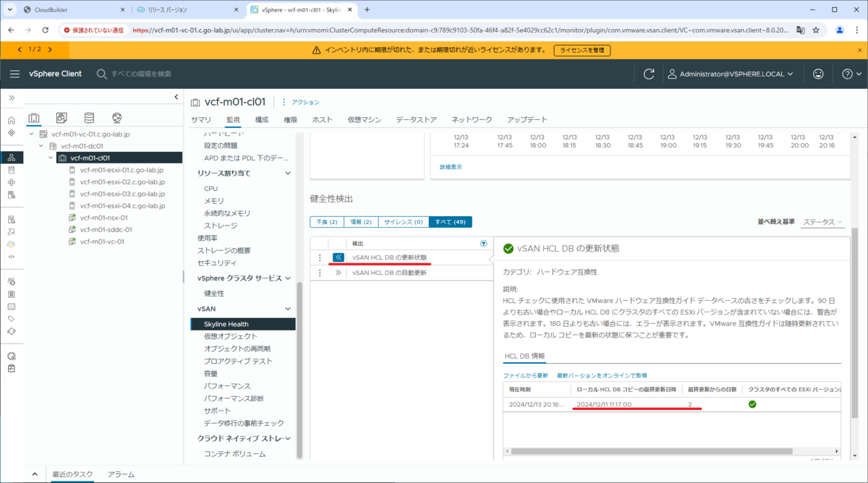Filter findings by サイレンス (0)
Viewport: 868px width, 483px height.
pyautogui.click(x=404, y=222)
